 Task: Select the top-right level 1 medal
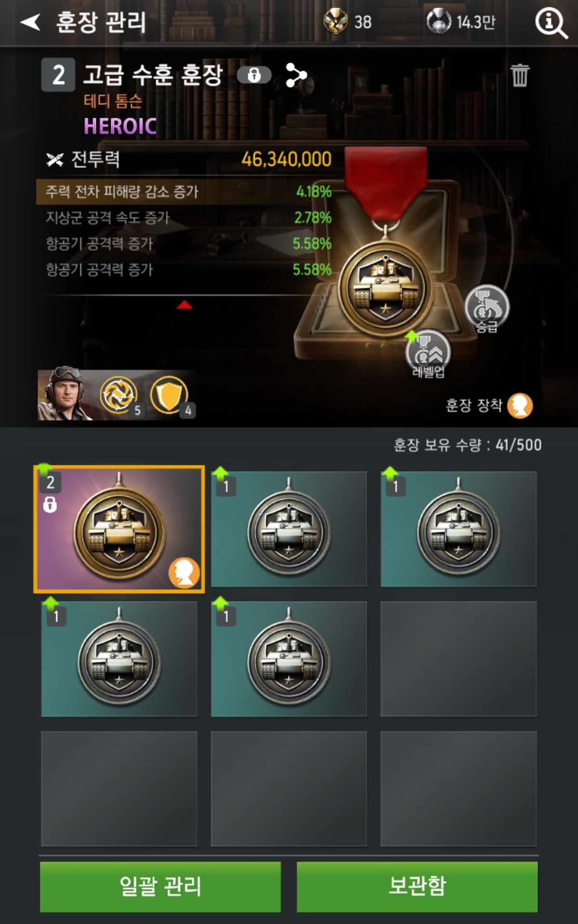click(x=459, y=529)
